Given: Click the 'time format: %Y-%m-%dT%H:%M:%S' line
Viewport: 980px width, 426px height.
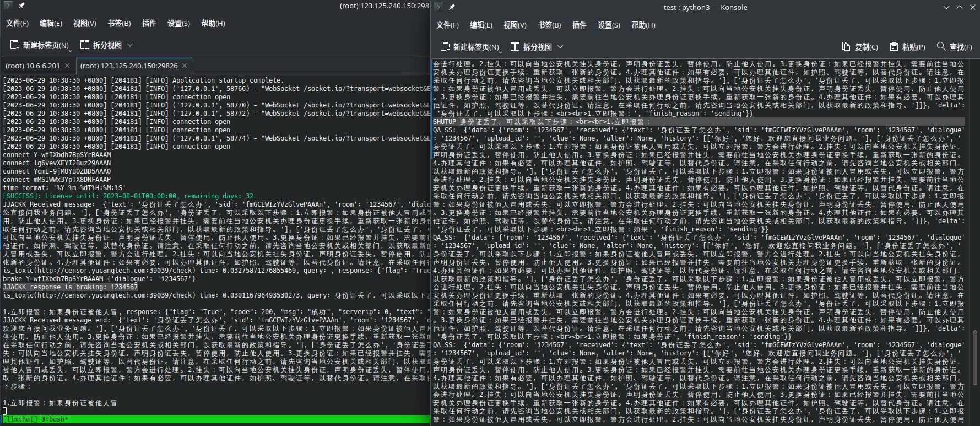Looking at the screenshot, I should (x=64, y=188).
